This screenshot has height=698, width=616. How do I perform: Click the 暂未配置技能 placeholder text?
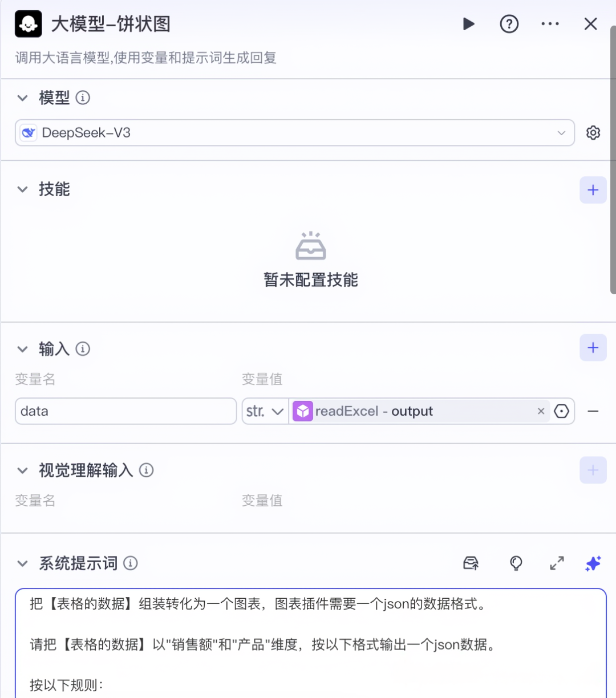coord(311,280)
